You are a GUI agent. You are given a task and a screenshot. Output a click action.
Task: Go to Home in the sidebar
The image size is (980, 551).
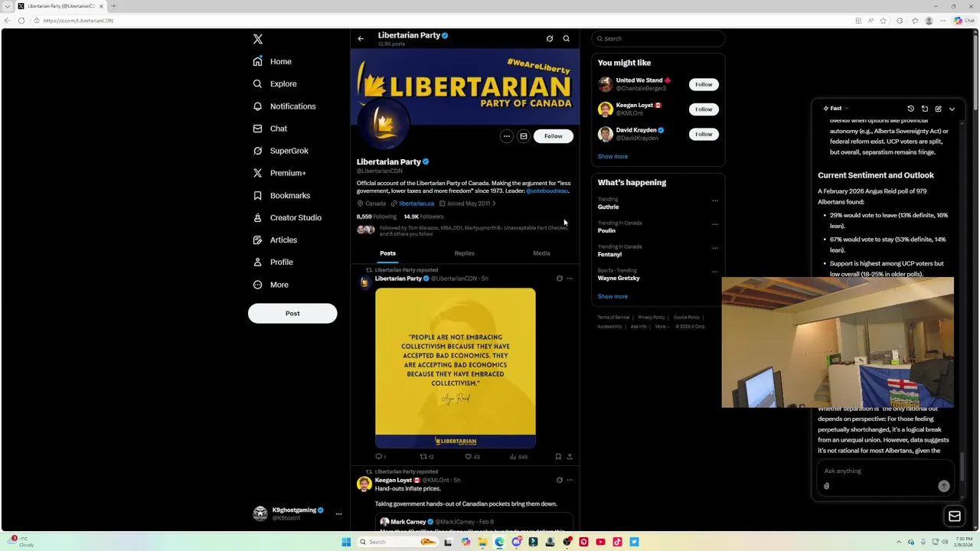coord(273,61)
